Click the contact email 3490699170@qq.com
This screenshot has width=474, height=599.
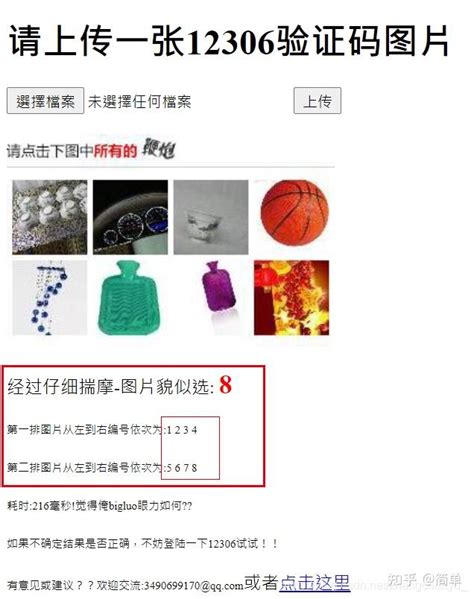[x=194, y=585]
